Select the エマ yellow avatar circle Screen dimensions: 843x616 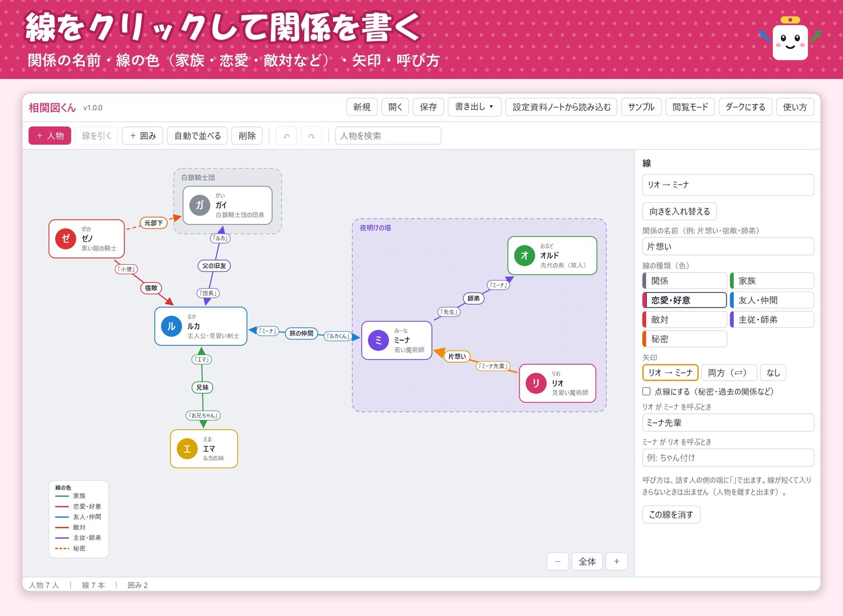(187, 449)
